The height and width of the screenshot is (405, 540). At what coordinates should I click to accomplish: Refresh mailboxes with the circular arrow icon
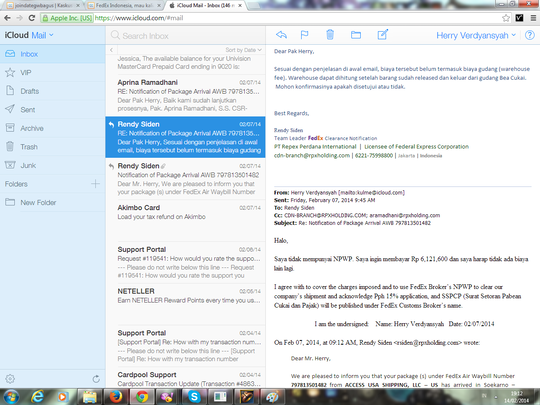tap(96, 379)
